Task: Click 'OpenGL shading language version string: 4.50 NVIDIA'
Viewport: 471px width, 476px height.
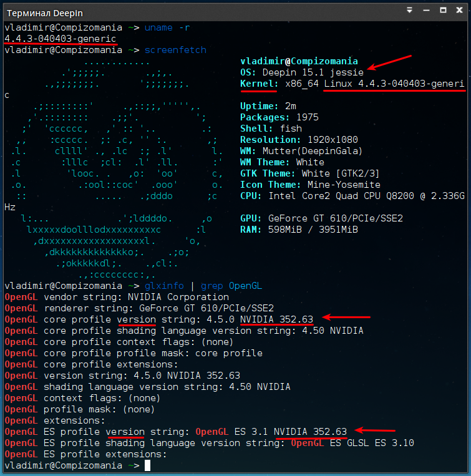Action: [x=147, y=387]
